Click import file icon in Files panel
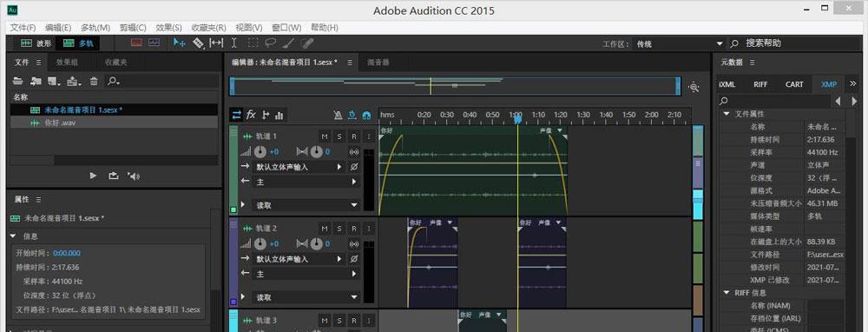The height and width of the screenshot is (332, 868). pos(36,81)
